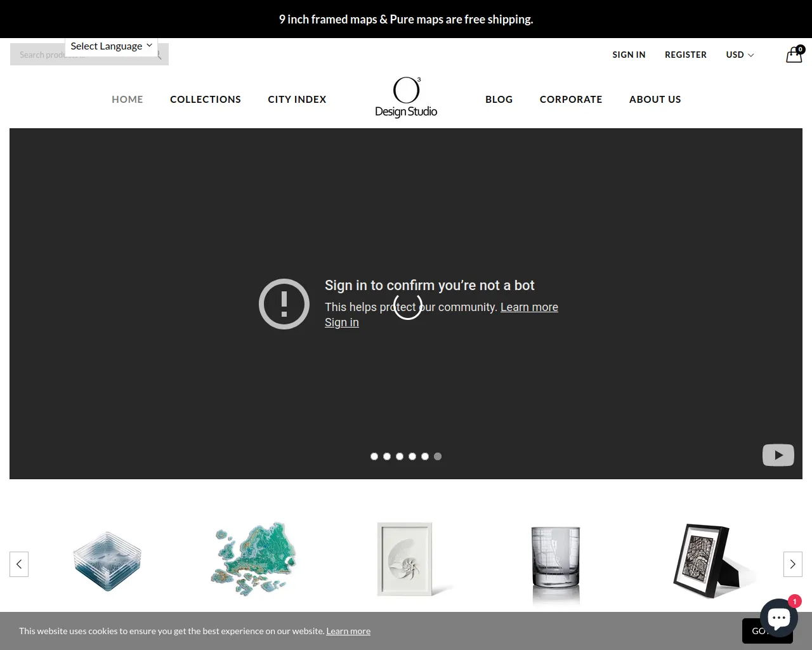This screenshot has width=812, height=650.
Task: Open the About Us page
Action: pyautogui.click(x=655, y=99)
